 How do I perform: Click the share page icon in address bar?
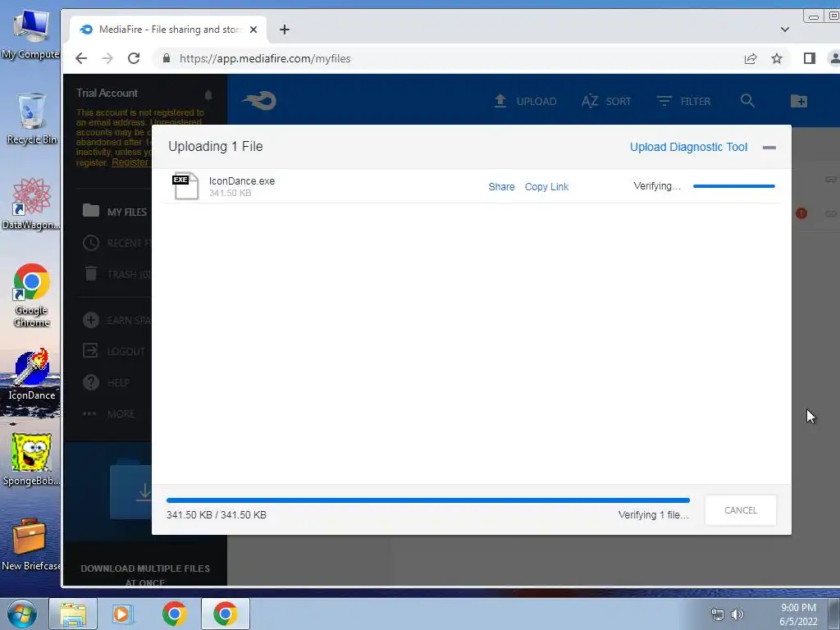tap(751, 59)
